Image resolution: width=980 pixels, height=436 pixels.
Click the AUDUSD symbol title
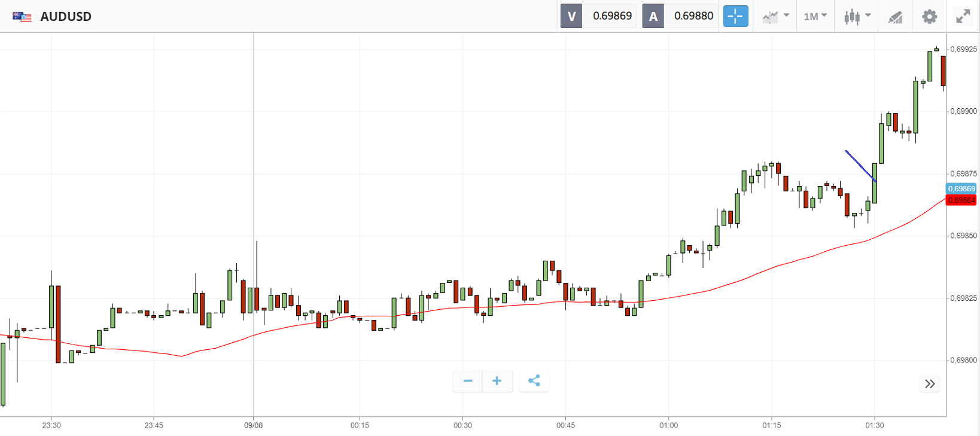(66, 16)
